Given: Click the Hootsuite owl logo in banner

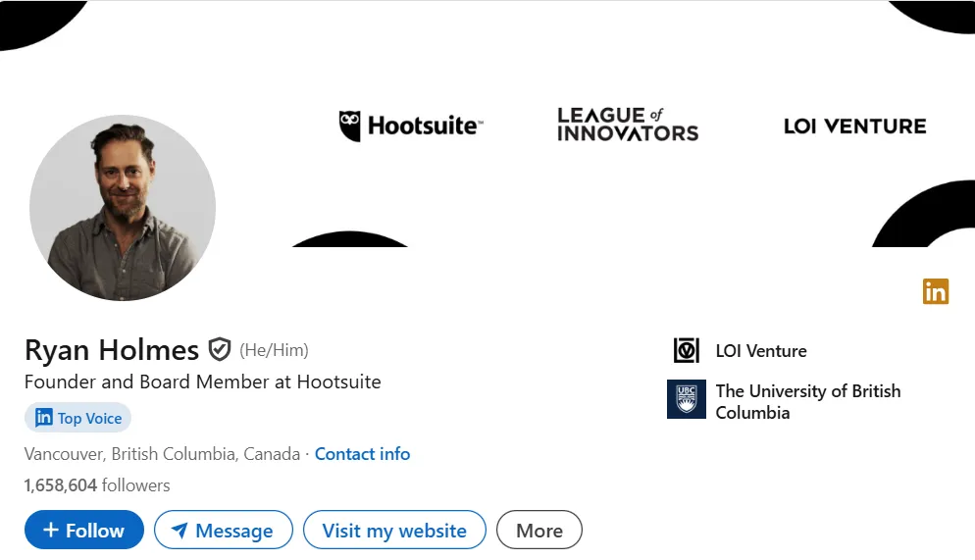Looking at the screenshot, I should pos(349,127).
